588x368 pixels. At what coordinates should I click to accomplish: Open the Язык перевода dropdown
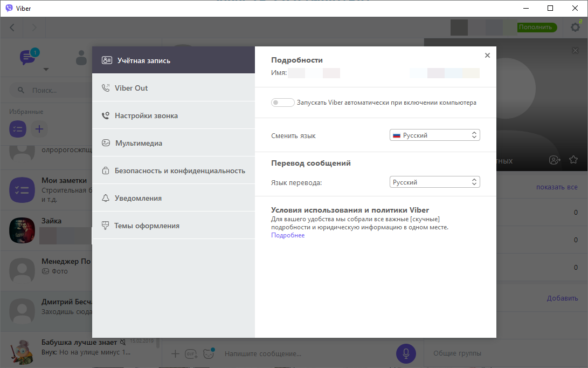pyautogui.click(x=434, y=182)
